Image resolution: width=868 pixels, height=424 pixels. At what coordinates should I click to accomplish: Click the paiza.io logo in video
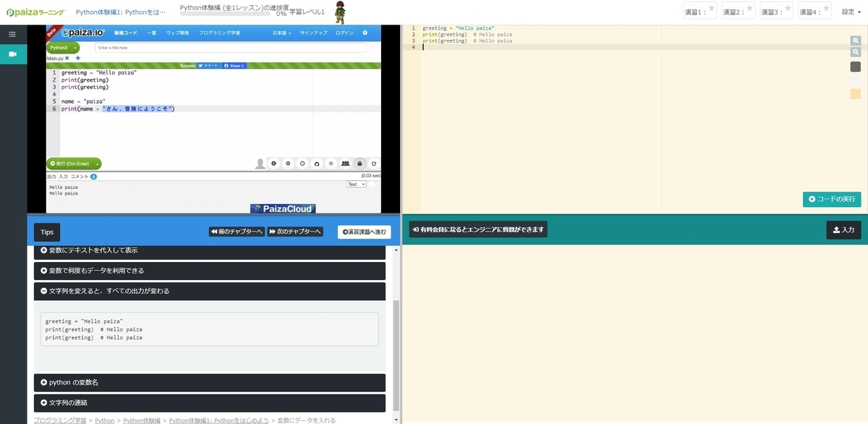click(84, 33)
